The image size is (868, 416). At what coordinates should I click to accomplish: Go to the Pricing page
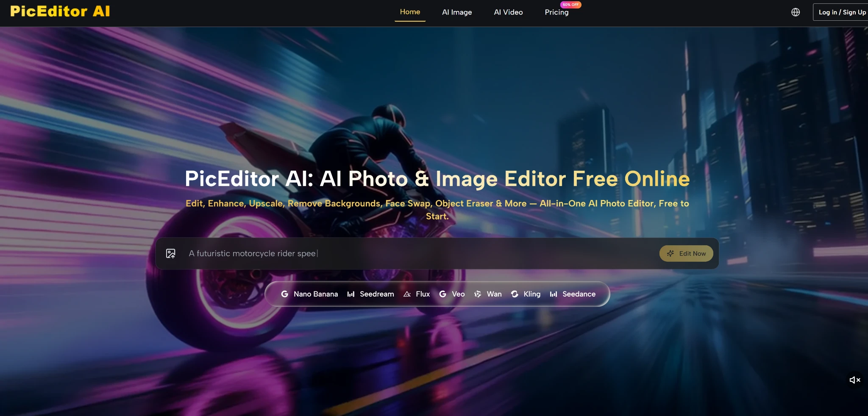(556, 12)
